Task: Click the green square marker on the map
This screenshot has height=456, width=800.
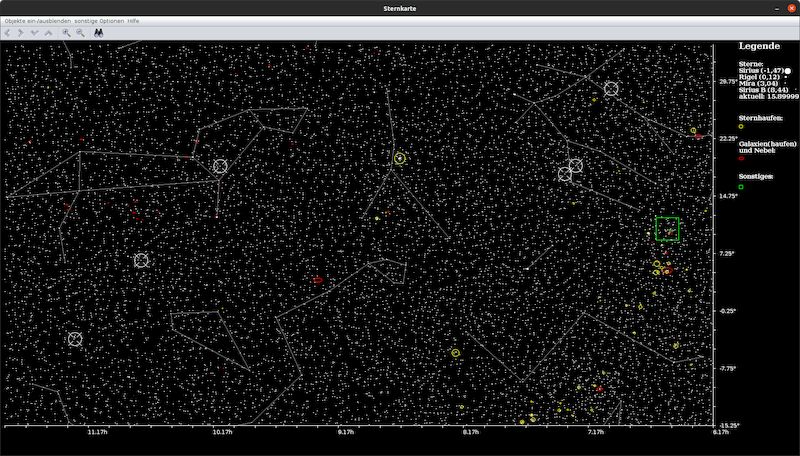Action: tap(667, 229)
